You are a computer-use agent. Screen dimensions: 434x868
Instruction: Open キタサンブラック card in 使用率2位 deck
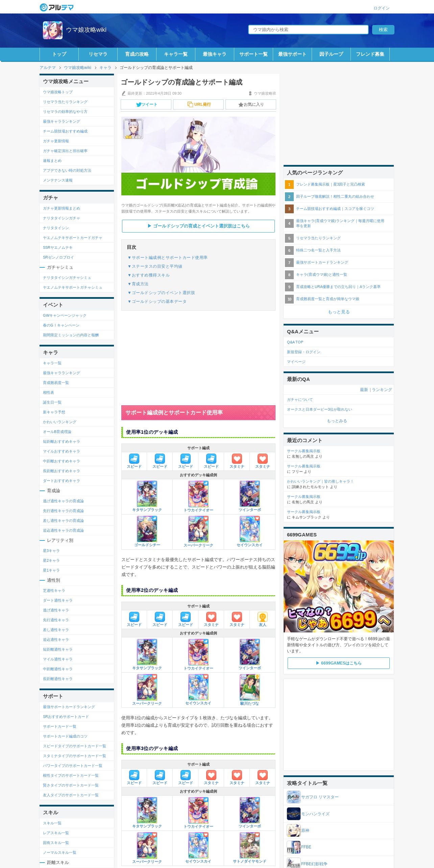click(x=147, y=652)
